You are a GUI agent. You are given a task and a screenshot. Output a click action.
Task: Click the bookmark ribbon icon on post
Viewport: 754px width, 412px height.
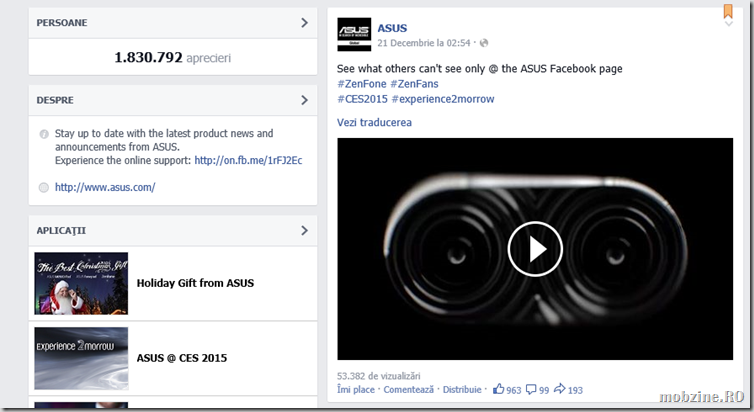[x=728, y=11]
